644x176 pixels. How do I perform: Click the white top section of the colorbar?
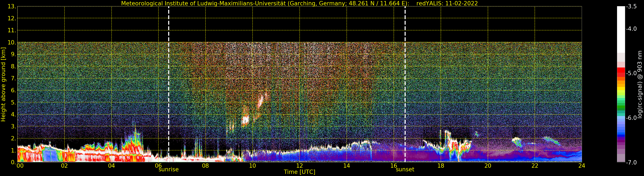click(621, 29)
